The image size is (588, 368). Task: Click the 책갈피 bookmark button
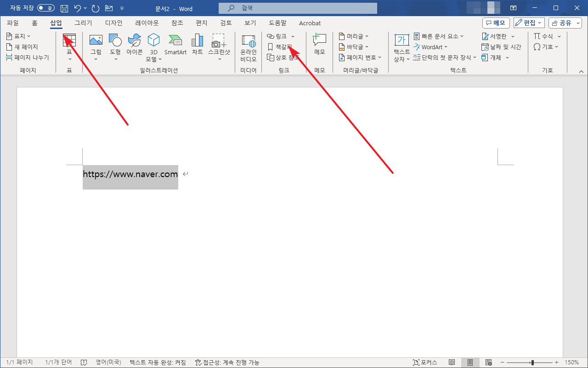click(280, 47)
